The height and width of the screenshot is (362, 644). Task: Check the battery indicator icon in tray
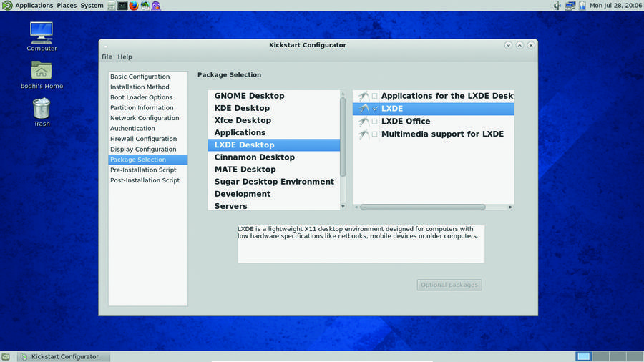(582, 6)
